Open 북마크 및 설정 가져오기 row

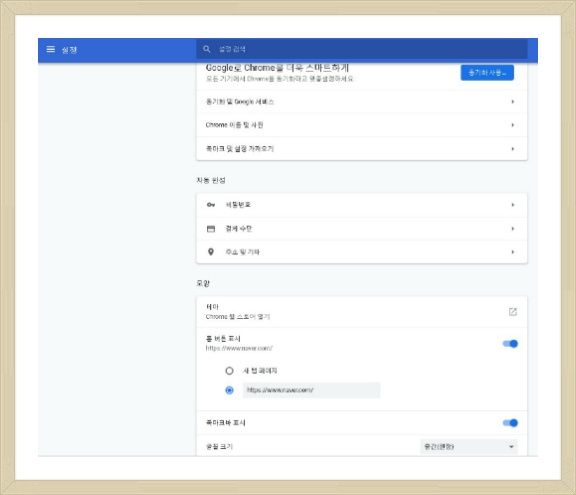coord(362,149)
